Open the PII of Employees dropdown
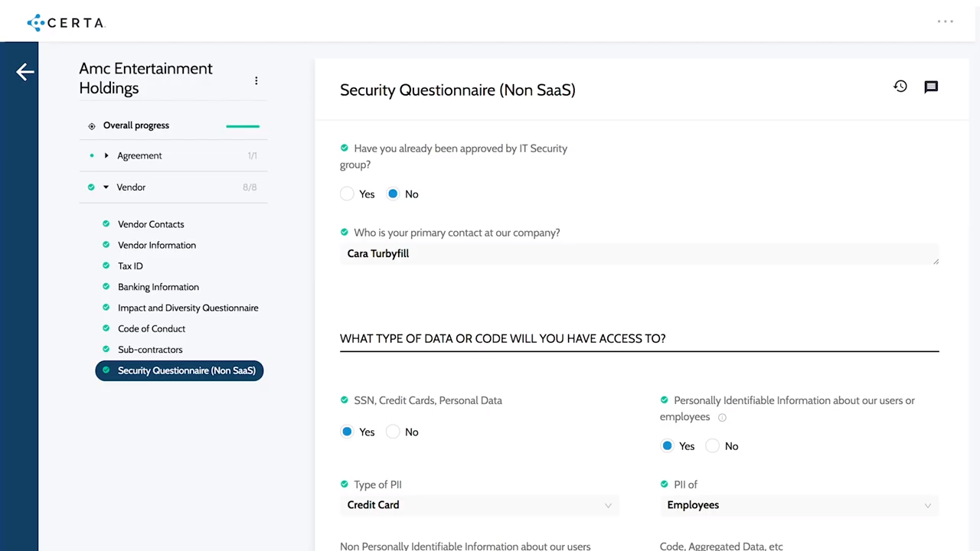This screenshot has width=980, height=551. [x=799, y=505]
